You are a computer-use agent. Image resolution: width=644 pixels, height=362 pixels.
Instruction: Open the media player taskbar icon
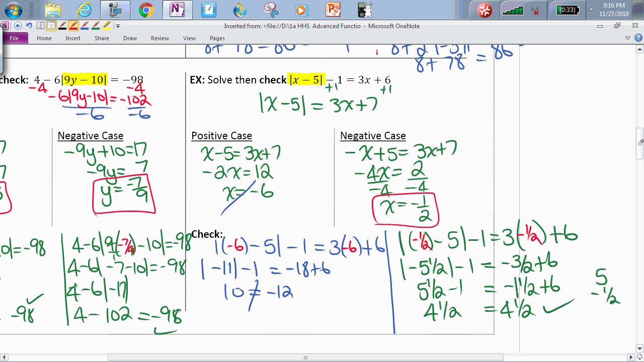click(301, 10)
